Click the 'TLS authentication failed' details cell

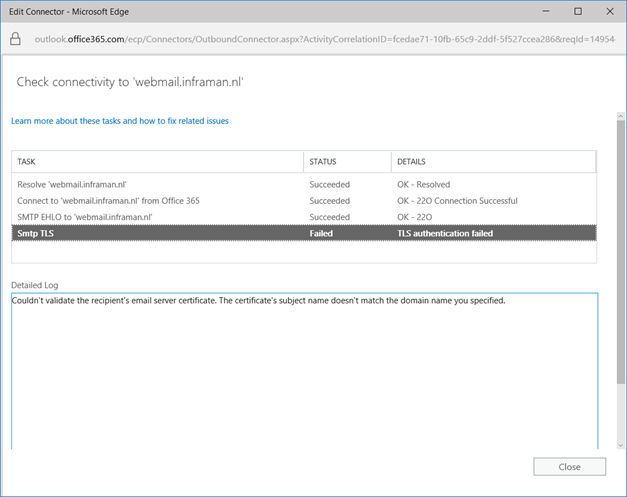click(x=445, y=233)
